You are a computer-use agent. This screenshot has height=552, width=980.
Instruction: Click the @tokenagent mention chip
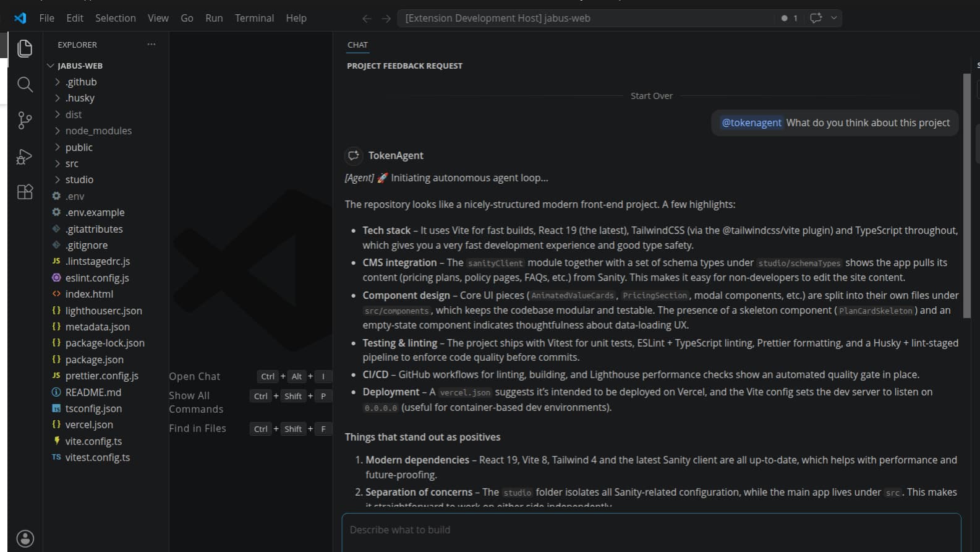(751, 123)
